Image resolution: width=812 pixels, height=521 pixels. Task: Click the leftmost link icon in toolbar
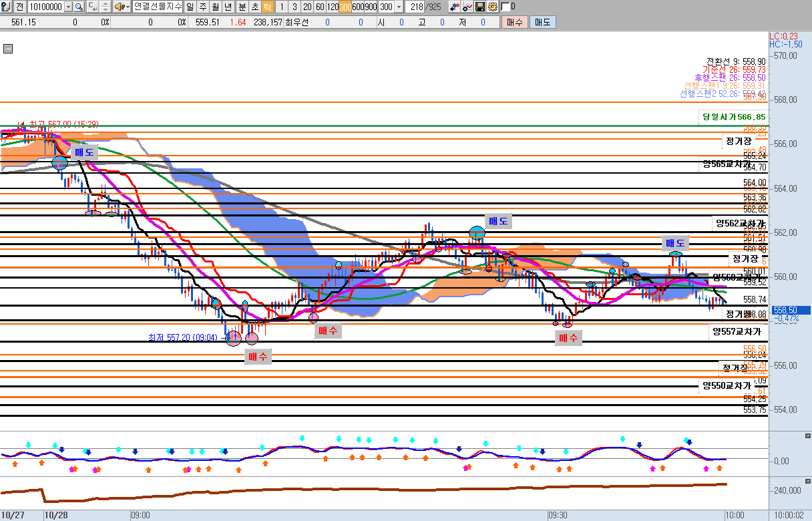pyautogui.click(x=6, y=7)
